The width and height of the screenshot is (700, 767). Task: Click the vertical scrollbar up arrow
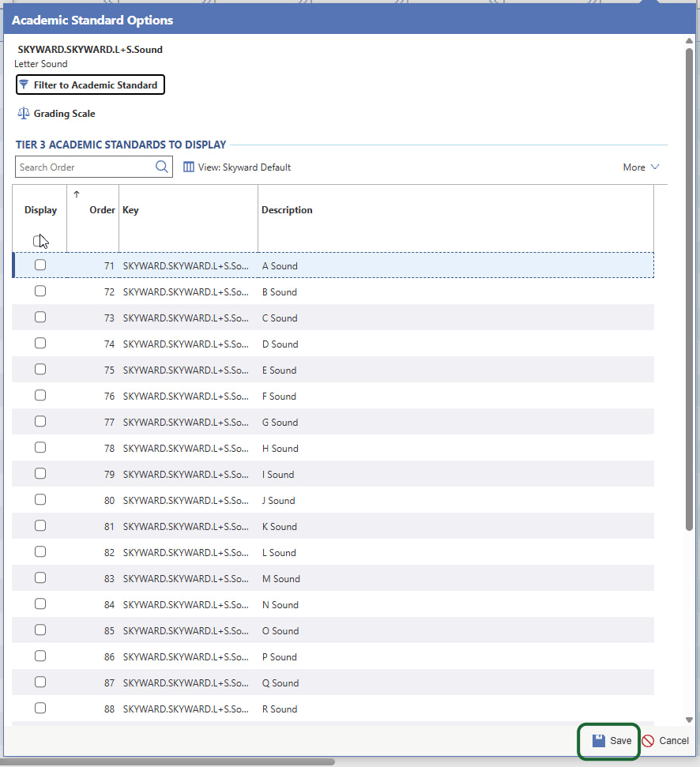[x=689, y=40]
